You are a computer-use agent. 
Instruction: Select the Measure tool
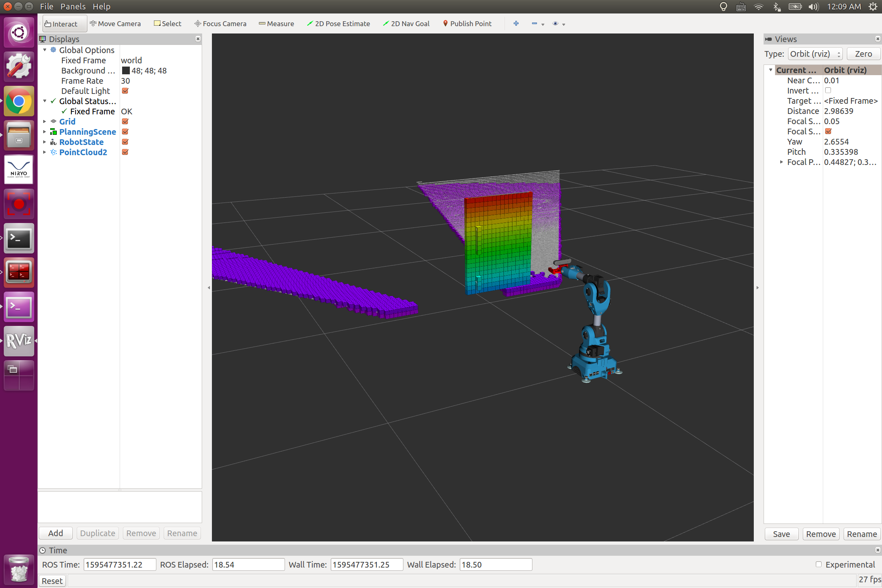[276, 23]
